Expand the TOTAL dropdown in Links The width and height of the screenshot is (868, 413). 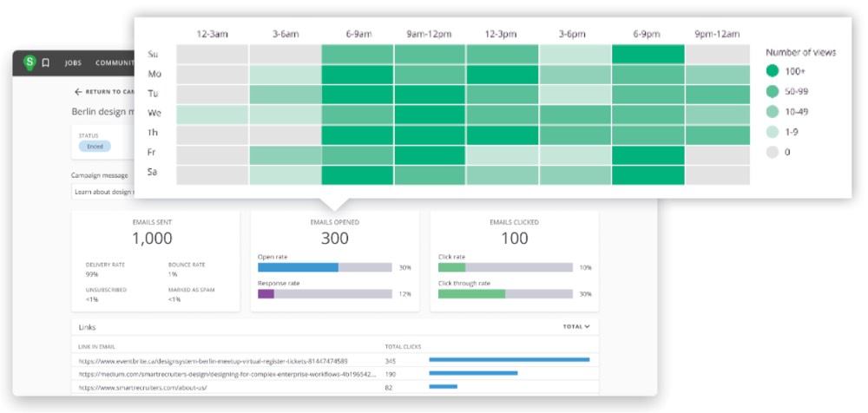576,327
